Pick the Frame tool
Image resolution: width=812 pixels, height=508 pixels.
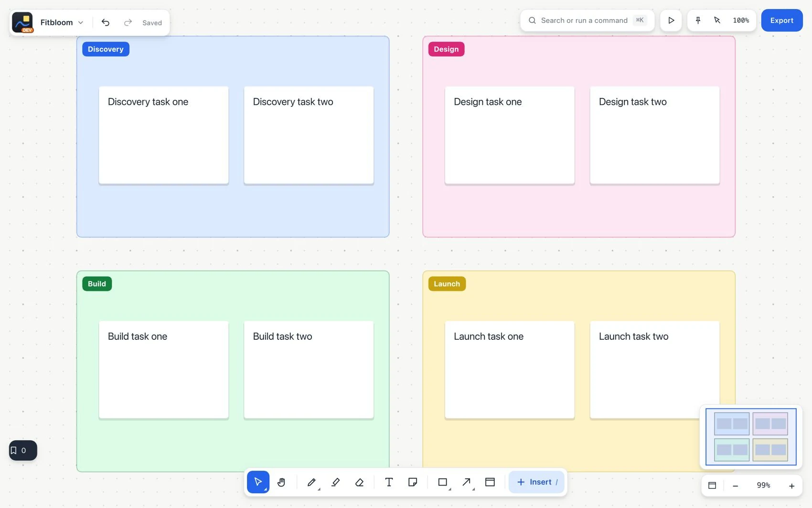490,482
